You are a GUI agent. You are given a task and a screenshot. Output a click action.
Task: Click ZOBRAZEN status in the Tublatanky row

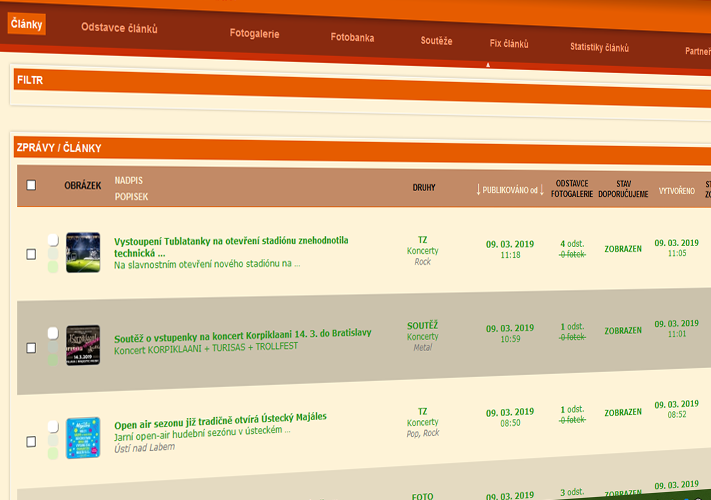[x=623, y=248]
